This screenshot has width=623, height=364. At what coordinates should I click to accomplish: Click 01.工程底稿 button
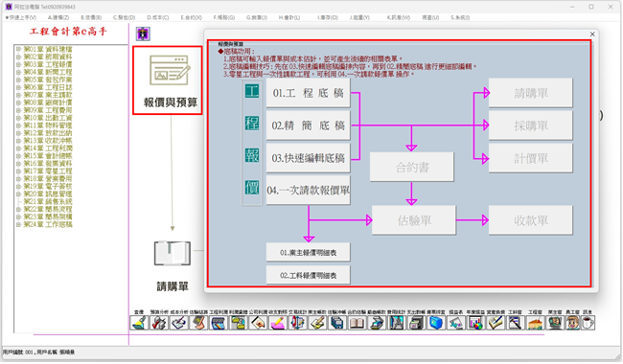[x=308, y=93]
